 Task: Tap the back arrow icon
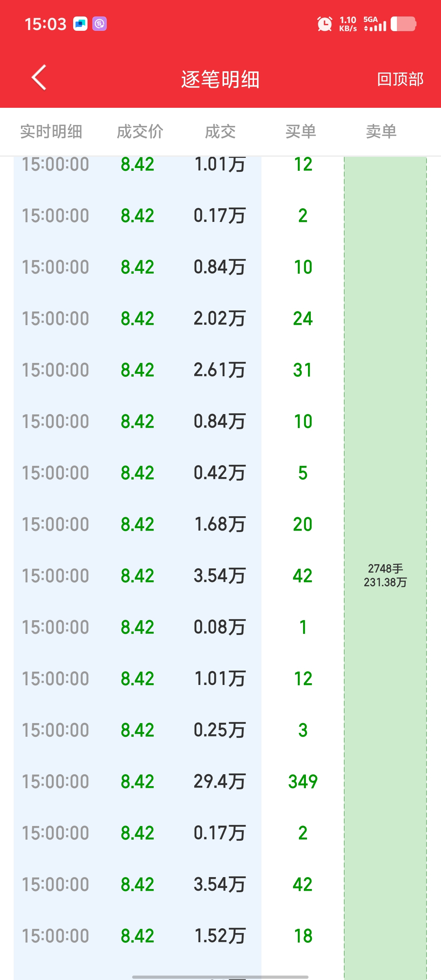click(39, 77)
